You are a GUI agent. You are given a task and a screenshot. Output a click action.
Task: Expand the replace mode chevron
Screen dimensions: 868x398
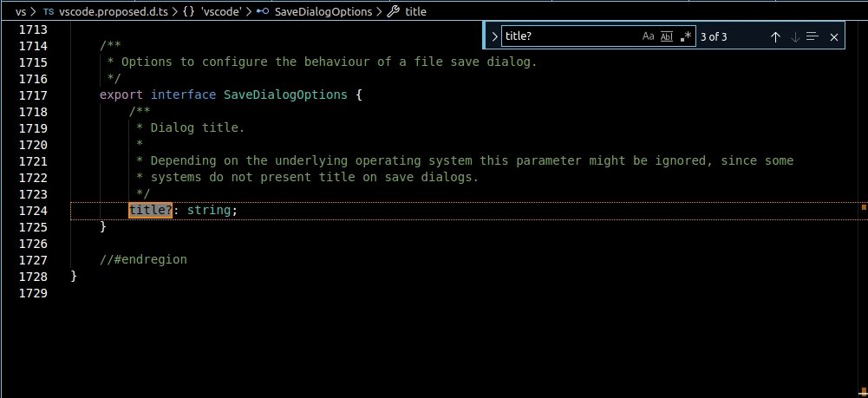(x=494, y=36)
